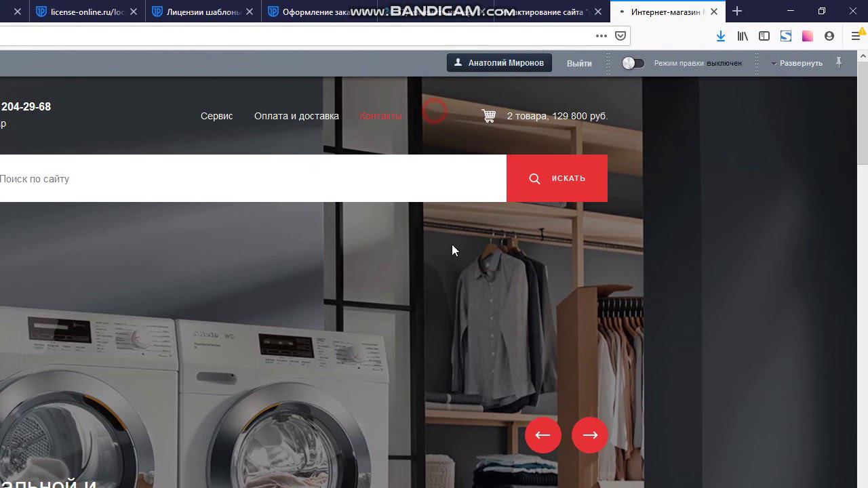Pin the Bitrix admin panel

click(839, 62)
